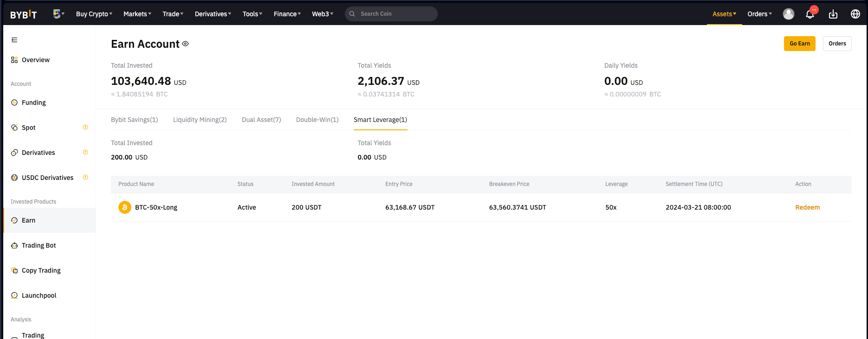Hide balances with the eye icon

185,44
